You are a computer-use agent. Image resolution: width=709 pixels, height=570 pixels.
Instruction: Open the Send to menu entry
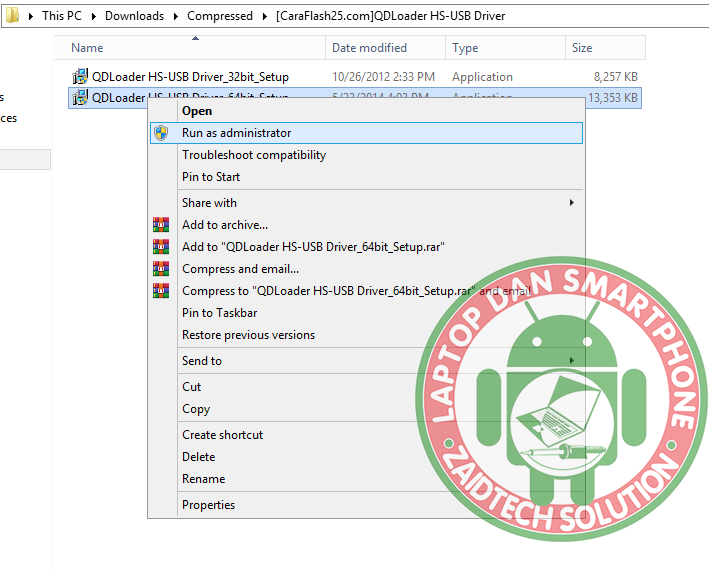click(366, 361)
